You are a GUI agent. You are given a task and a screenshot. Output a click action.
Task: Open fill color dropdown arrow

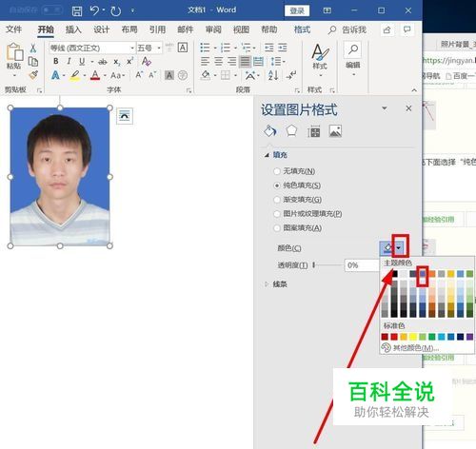point(399,248)
